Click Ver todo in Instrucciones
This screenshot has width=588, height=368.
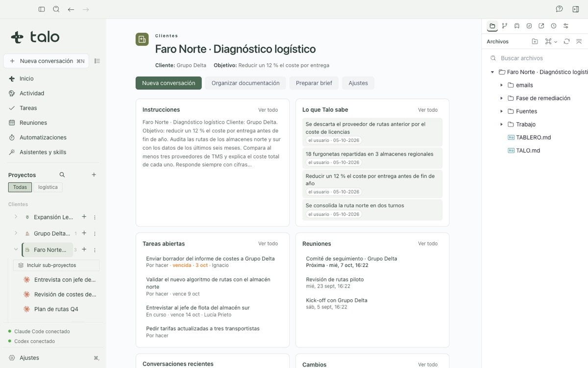[x=268, y=110]
